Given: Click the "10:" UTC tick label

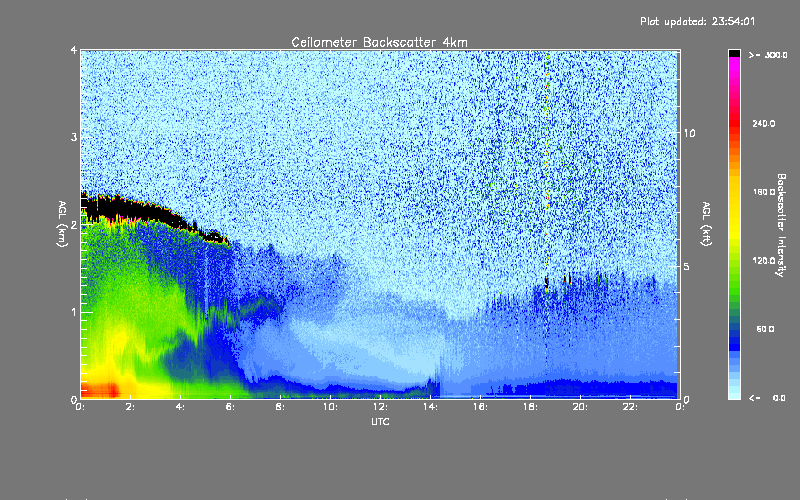Looking at the screenshot, I should point(330,407).
